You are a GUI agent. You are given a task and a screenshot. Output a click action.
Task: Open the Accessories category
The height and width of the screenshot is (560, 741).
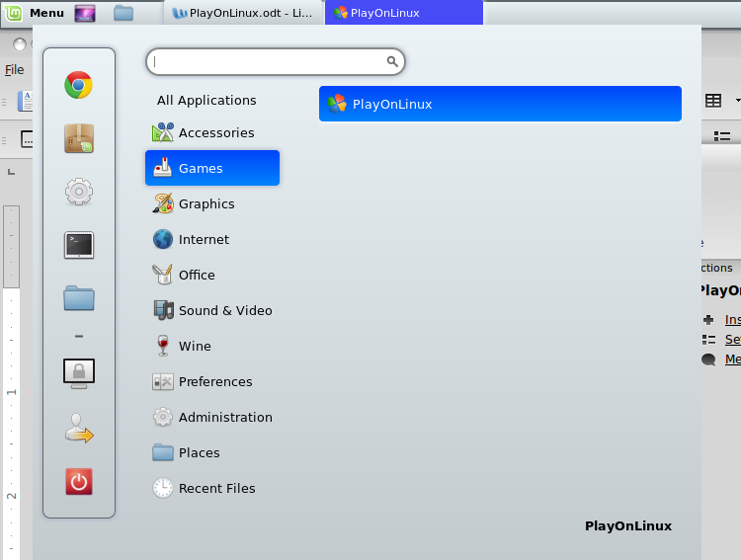[212, 132]
